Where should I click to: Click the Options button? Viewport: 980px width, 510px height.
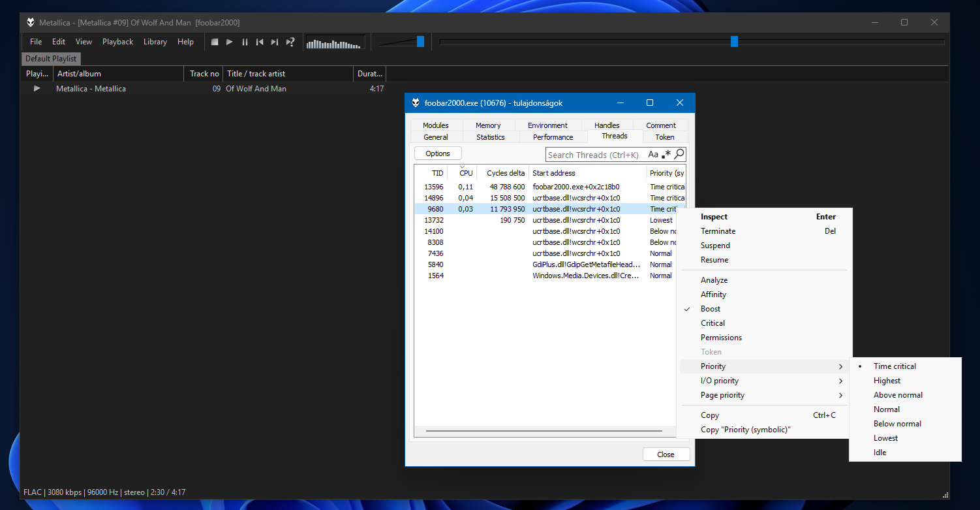click(x=438, y=153)
